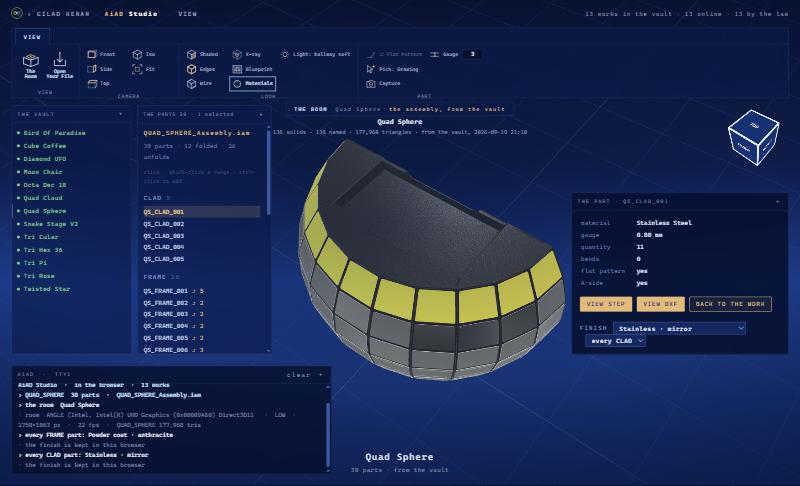Switch camera to Front view
The image size is (800, 486).
coord(101,54)
